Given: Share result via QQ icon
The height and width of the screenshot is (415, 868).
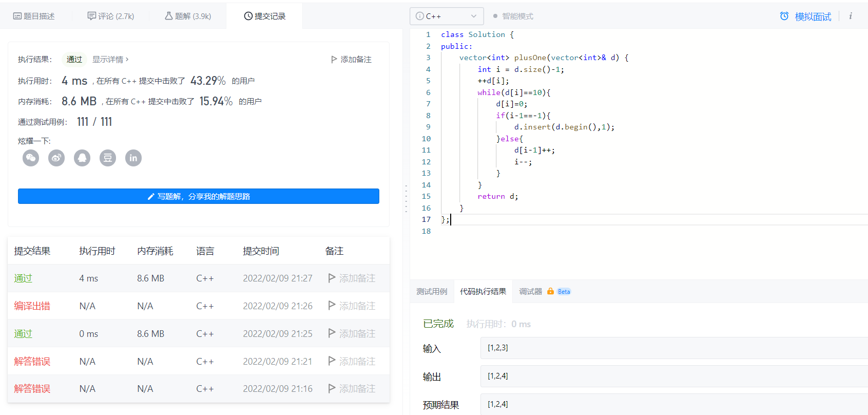Looking at the screenshot, I should (x=82, y=158).
